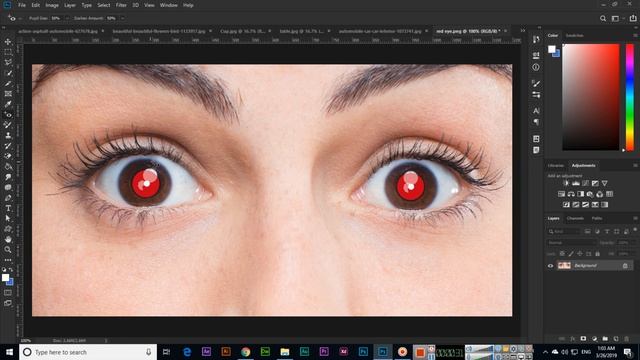Select the Zoom tool
This screenshot has height=360, width=640.
[8, 249]
